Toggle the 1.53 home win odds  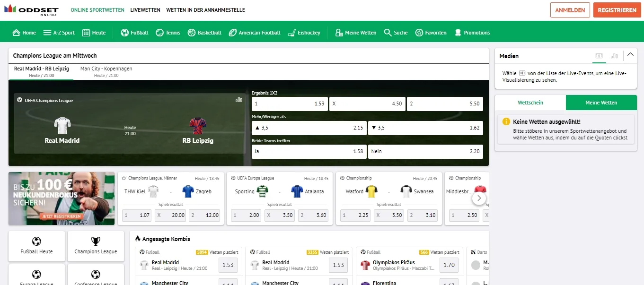click(290, 104)
